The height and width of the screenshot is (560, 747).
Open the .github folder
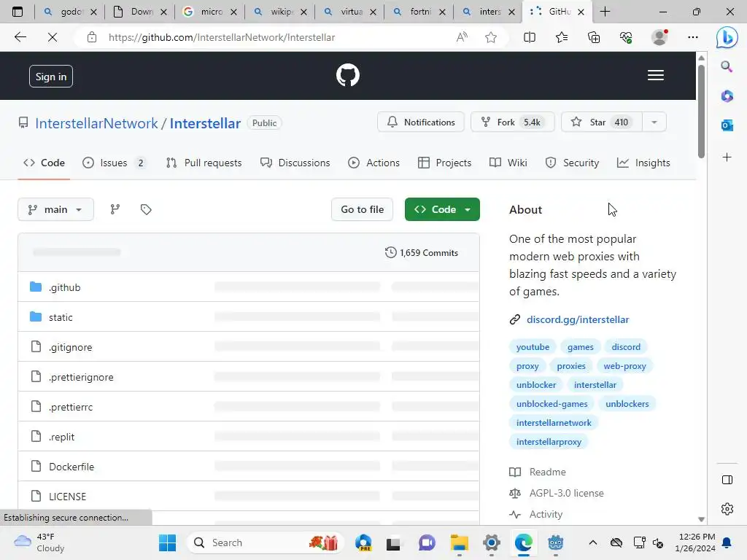pyautogui.click(x=65, y=287)
